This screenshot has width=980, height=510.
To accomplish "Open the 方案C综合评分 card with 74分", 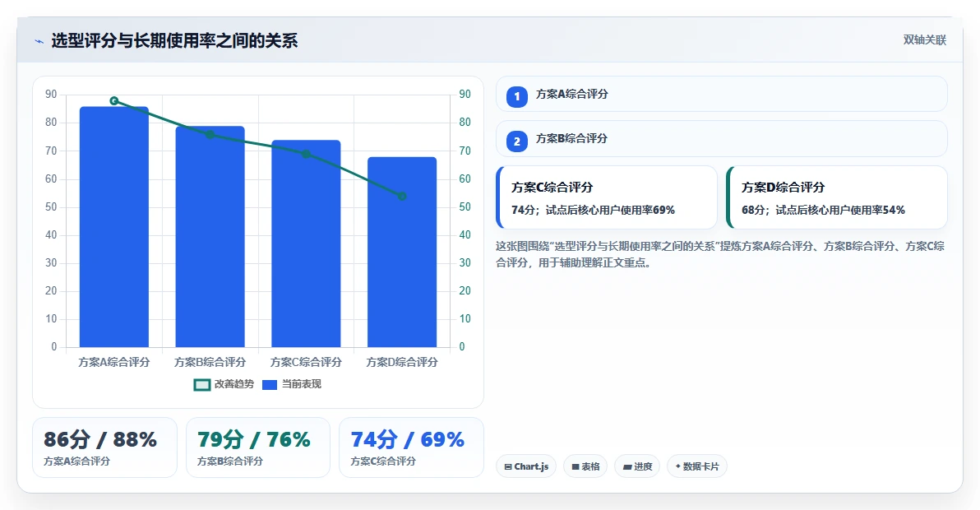I will [606, 197].
